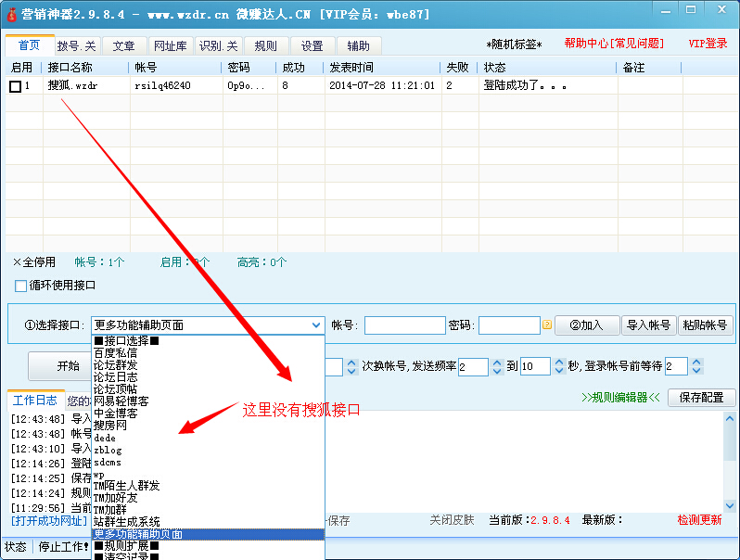Open the 文章 tab

pos(123,45)
